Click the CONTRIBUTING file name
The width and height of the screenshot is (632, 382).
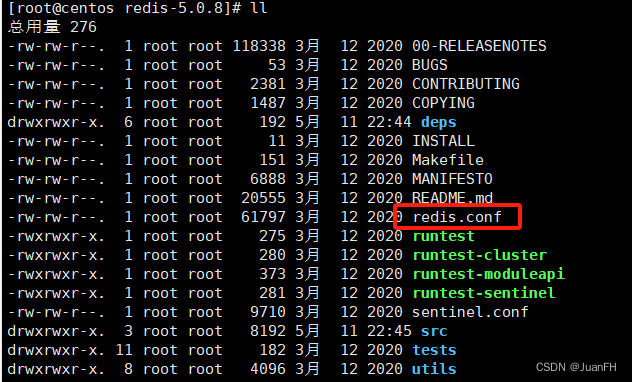coord(466,84)
